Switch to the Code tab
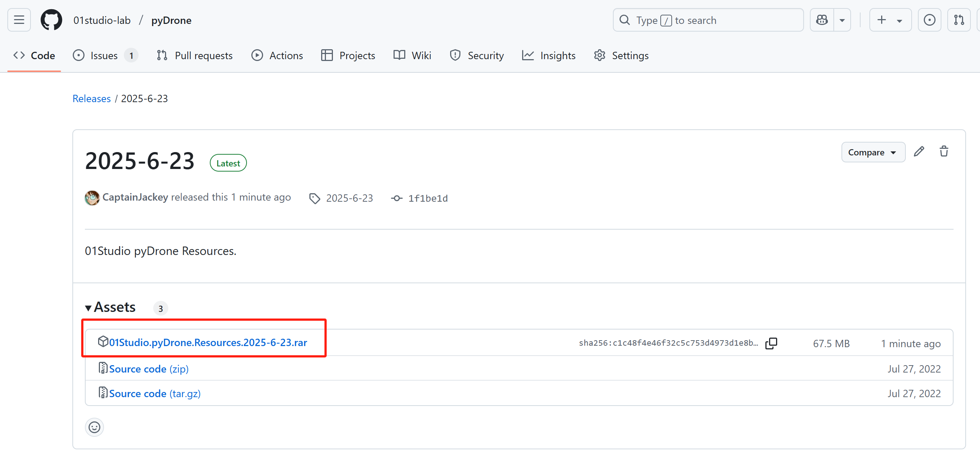The width and height of the screenshot is (980, 464). point(34,55)
